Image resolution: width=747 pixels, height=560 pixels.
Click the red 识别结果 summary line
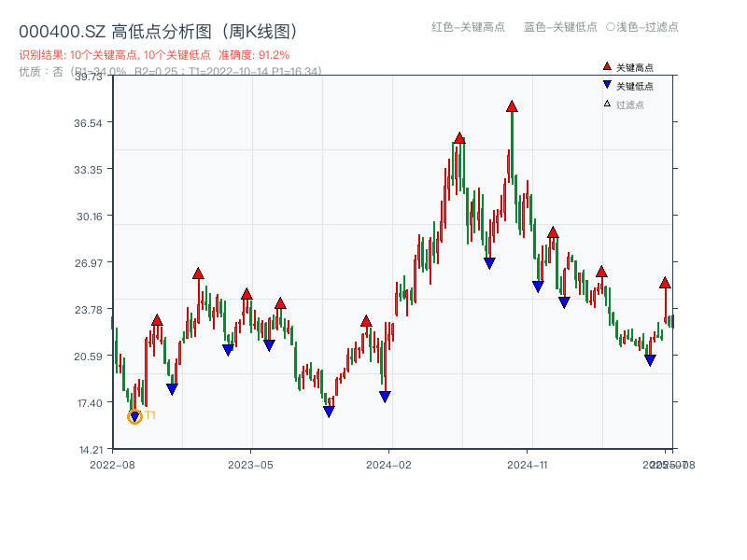(x=154, y=55)
